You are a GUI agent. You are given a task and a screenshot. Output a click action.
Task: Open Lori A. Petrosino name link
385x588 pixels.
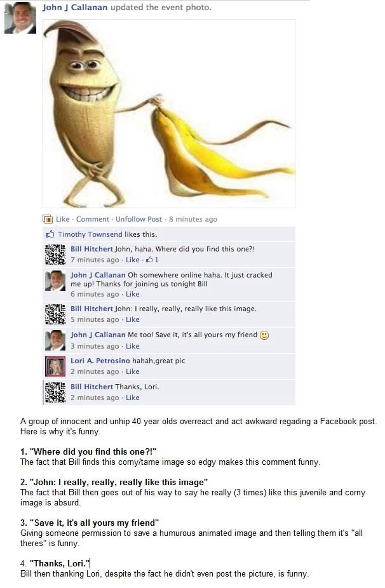coord(100,361)
